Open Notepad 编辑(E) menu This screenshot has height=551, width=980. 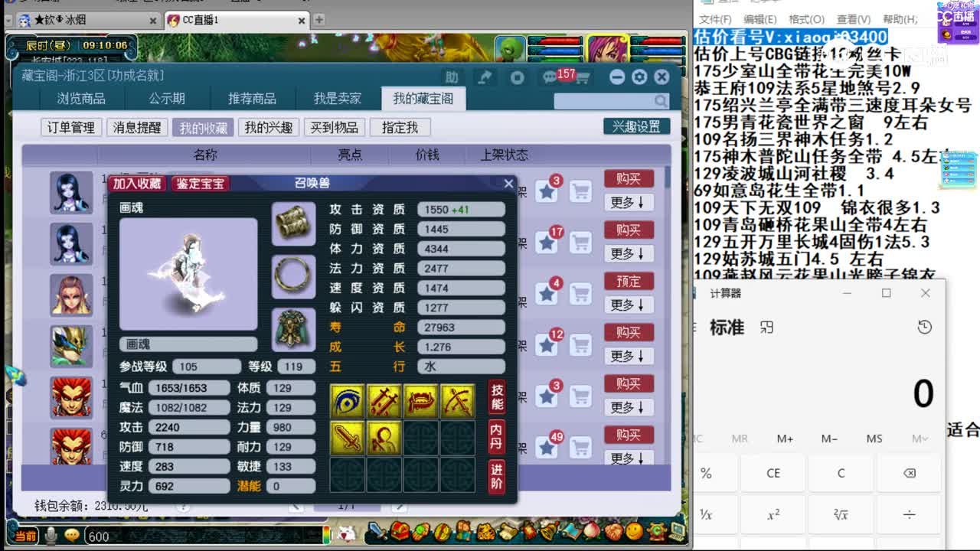[760, 19]
